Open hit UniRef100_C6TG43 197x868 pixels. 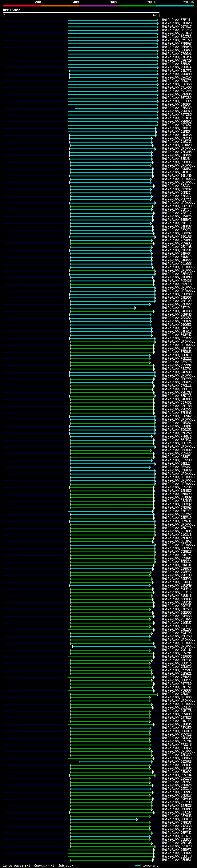pyautogui.click(x=176, y=33)
